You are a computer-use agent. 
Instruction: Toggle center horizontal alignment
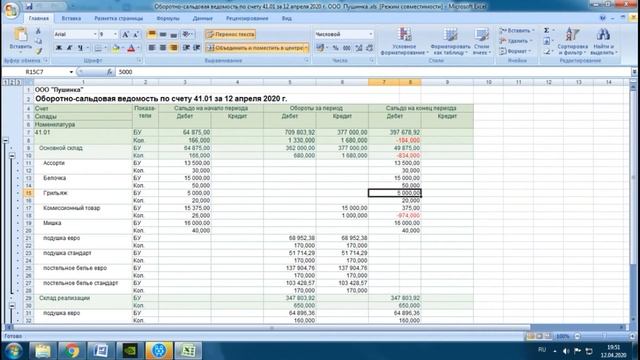pos(163,48)
